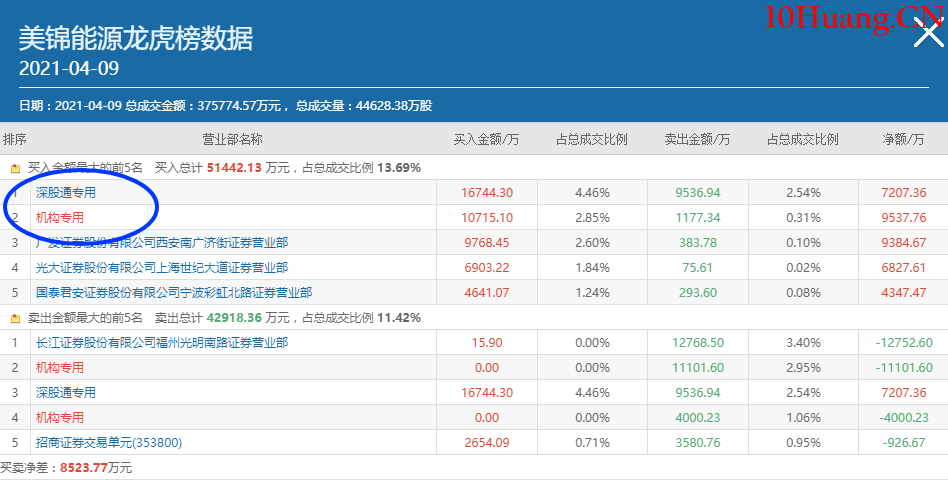Image resolution: width=948 pixels, height=480 pixels.
Task: Click 买卖净差 value 8523.77
Action: pyautogui.click(x=84, y=468)
